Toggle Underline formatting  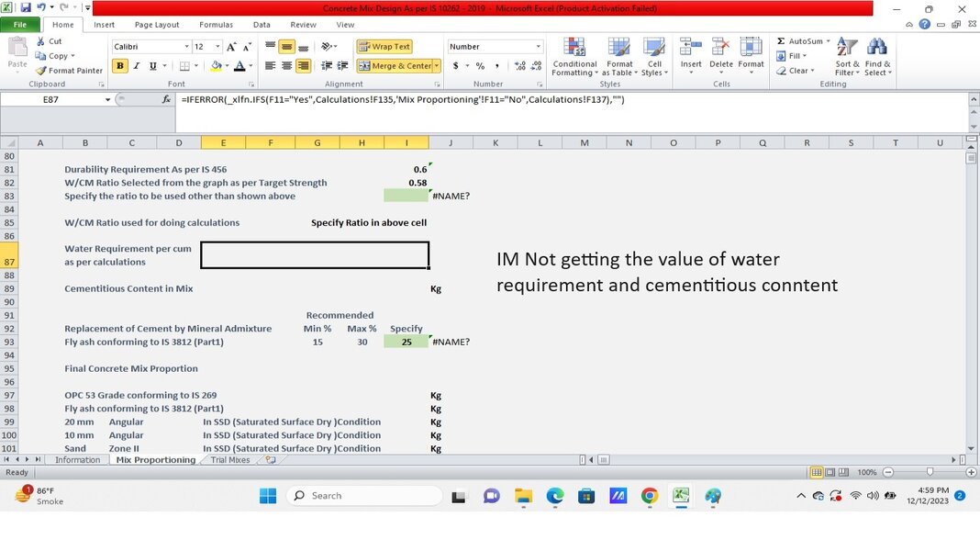point(152,66)
